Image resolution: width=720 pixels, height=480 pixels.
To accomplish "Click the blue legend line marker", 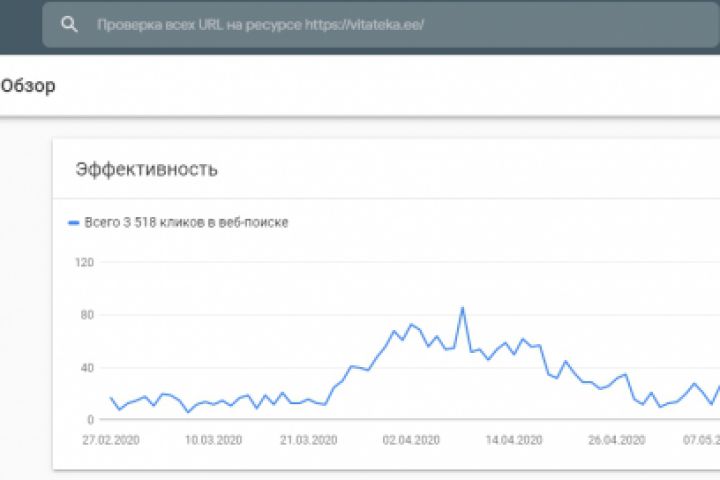I will coord(73,223).
